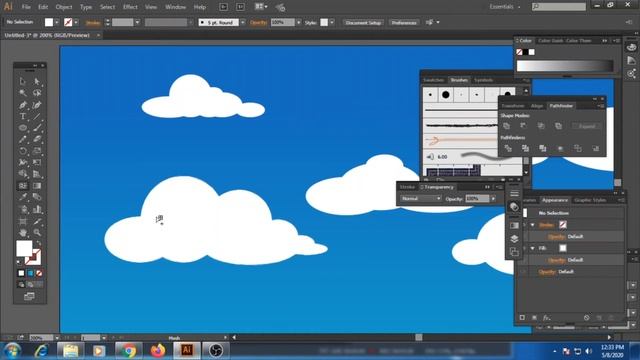Open the Object menu
Screen dimensions: 640x360
tap(64, 7)
